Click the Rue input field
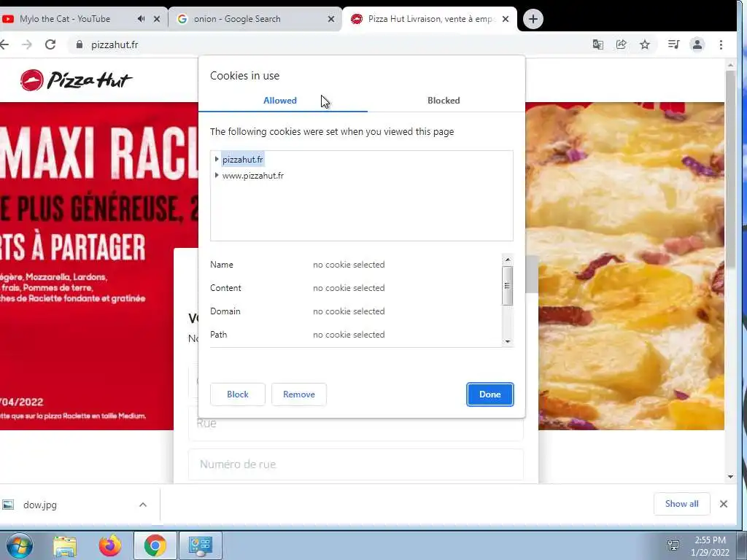 tap(356, 424)
